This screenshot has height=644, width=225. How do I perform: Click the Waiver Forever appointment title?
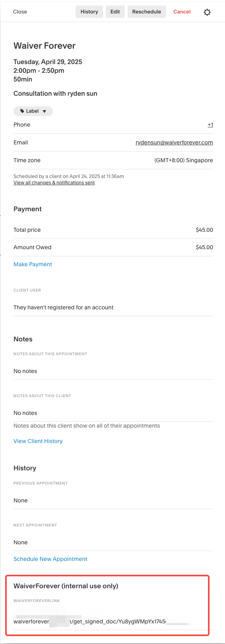point(44,46)
